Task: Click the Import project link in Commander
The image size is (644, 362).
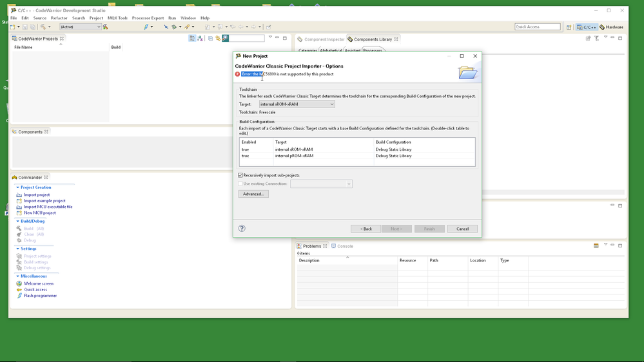Action: point(37,195)
